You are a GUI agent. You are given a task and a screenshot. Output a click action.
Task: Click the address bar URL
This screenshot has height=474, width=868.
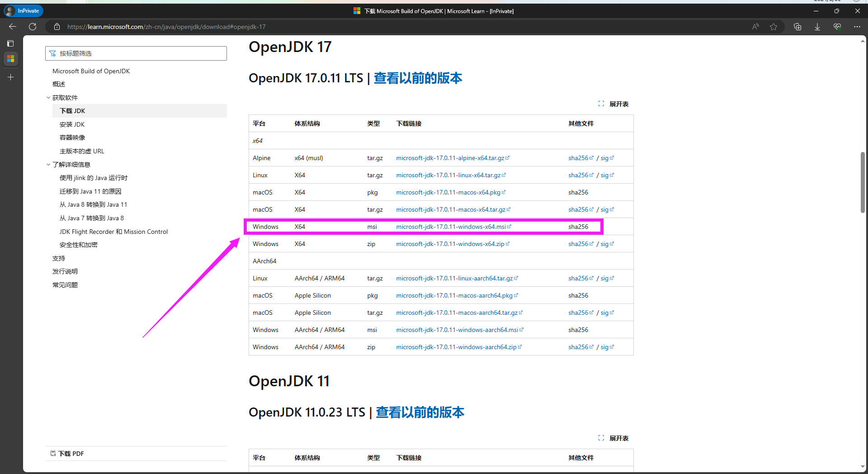tap(166, 27)
